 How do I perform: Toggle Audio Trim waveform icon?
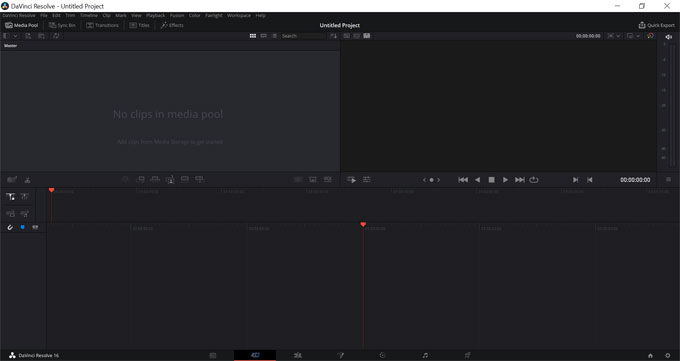pos(35,227)
